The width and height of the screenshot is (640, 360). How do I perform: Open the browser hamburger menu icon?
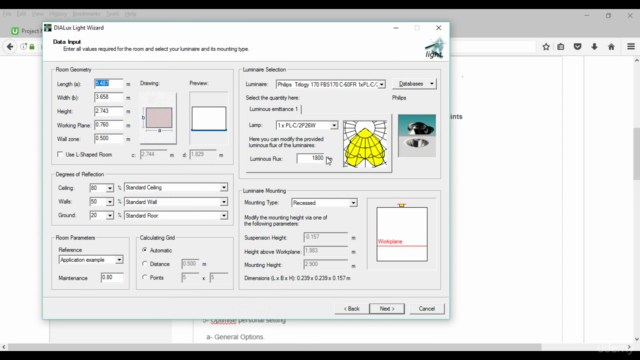[631, 47]
